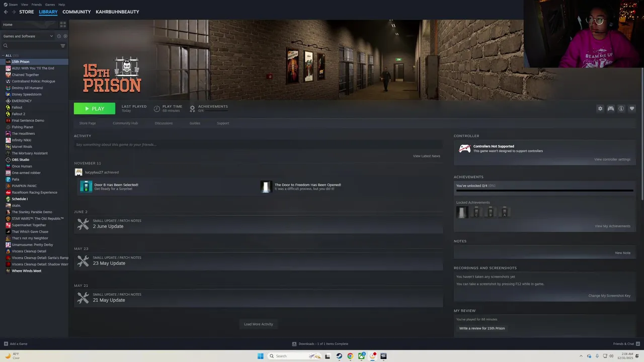The width and height of the screenshot is (644, 362).
Task: Switch to the COMMUNITY tab
Action: click(76, 12)
